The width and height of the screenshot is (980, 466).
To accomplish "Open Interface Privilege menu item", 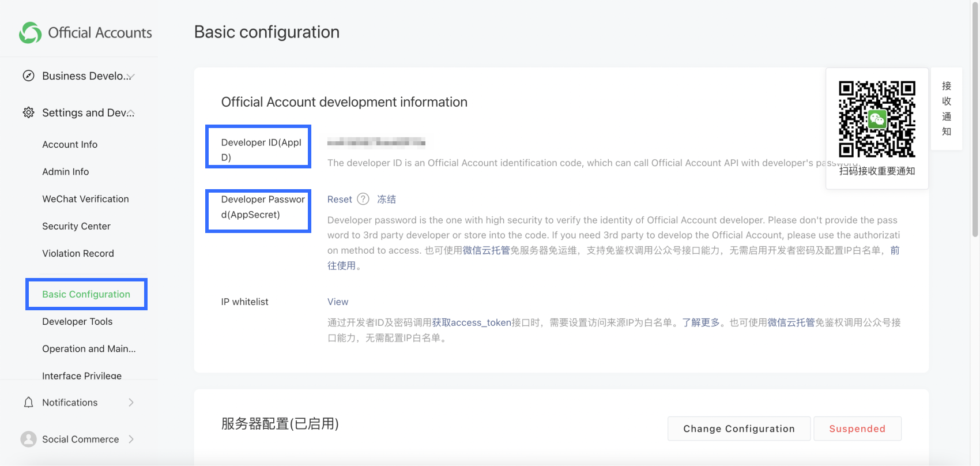I will click(82, 375).
